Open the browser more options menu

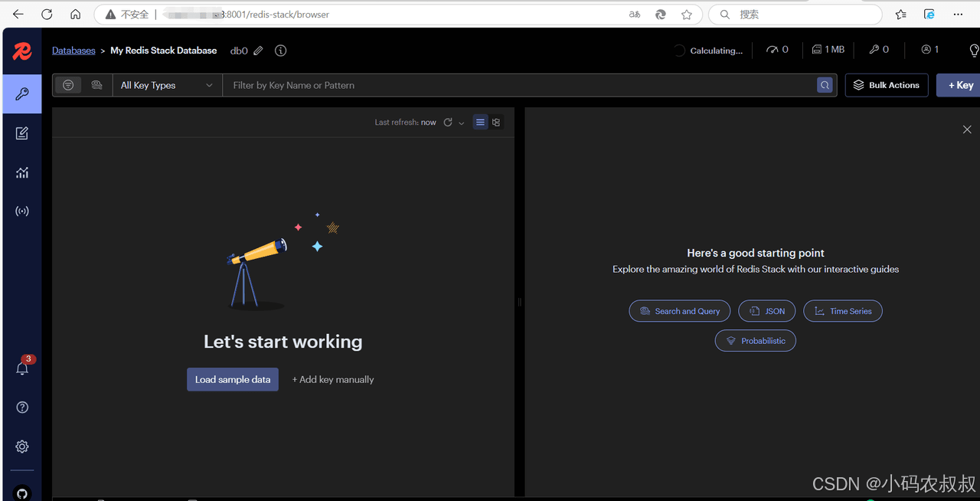pyautogui.click(x=959, y=15)
